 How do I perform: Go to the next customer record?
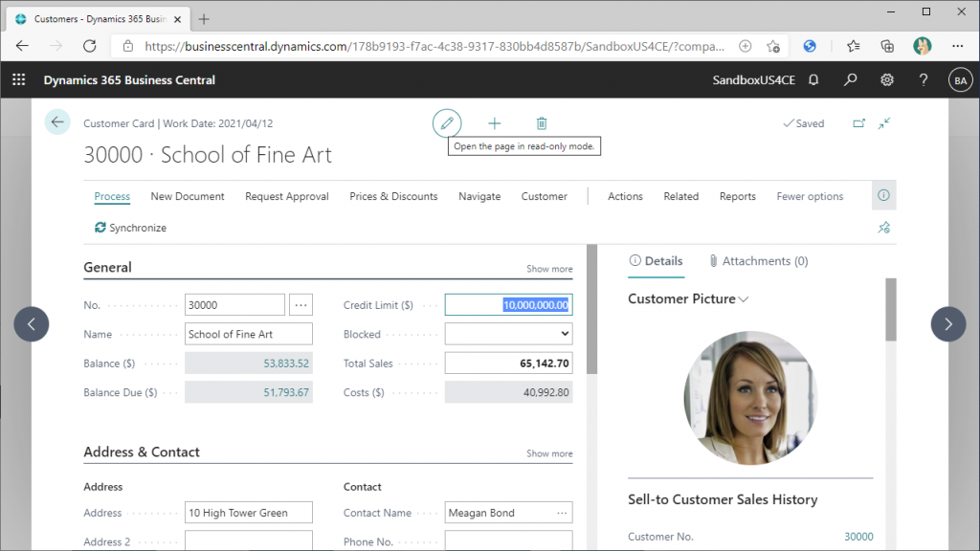pyautogui.click(x=948, y=323)
